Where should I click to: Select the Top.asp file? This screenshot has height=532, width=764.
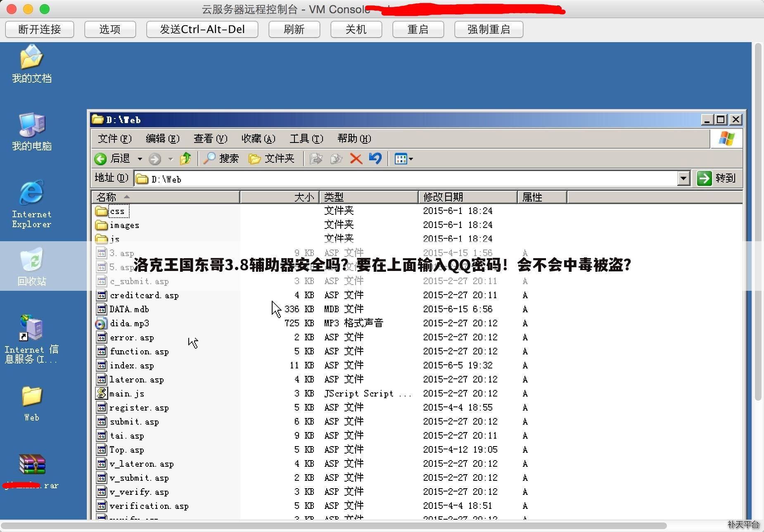(x=120, y=450)
